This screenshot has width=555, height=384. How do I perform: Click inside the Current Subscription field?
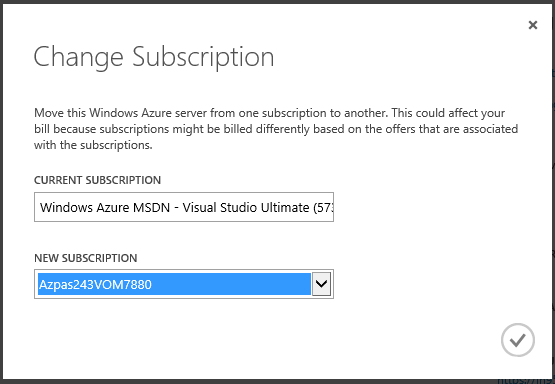click(x=184, y=207)
